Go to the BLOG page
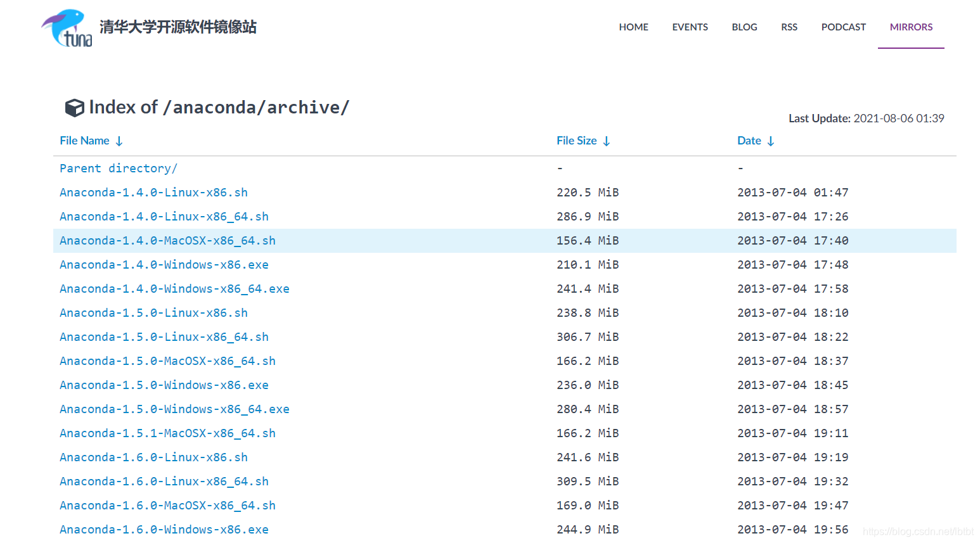The width and height of the screenshot is (980, 543). coord(744,27)
